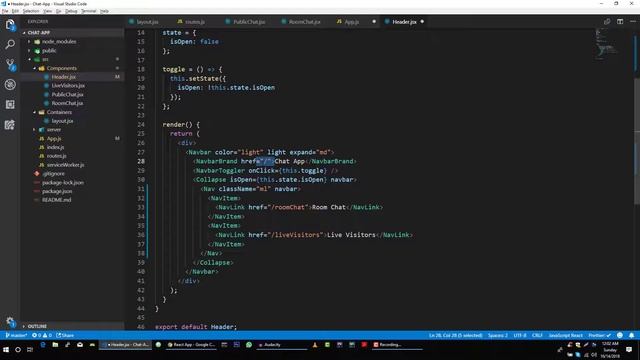The image size is (640, 360).
Task: Click the Prettier status bar item
Action: pos(599,335)
